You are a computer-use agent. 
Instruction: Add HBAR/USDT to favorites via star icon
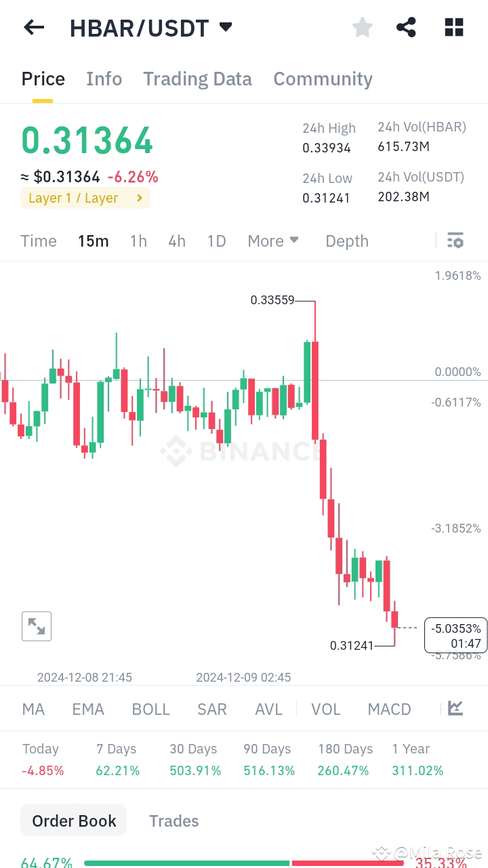[x=362, y=27]
